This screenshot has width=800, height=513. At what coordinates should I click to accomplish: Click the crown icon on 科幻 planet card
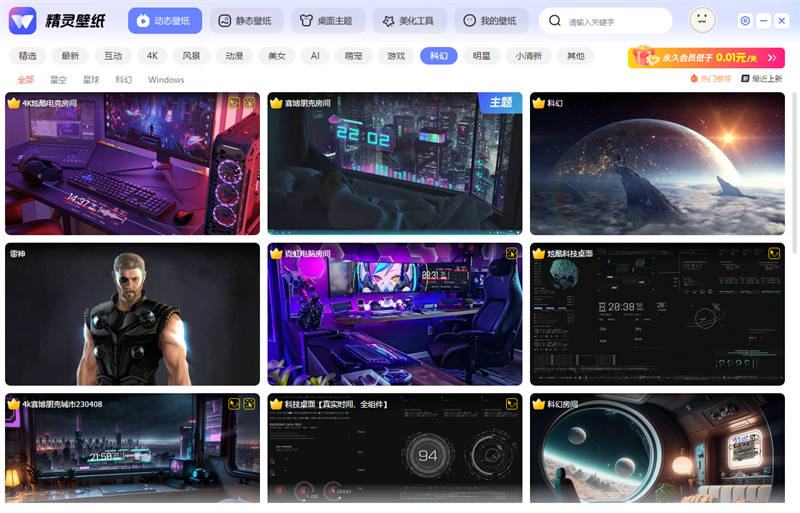tap(539, 103)
